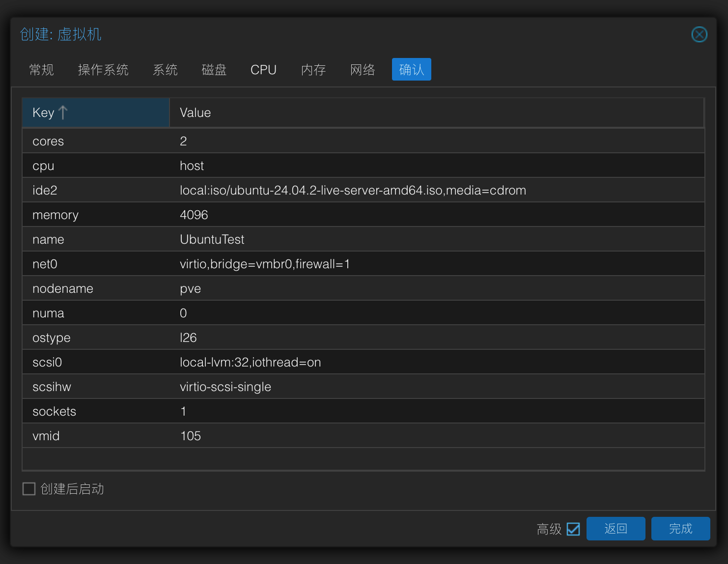Switch to the 磁盘 tab
Image resolution: width=728 pixels, height=564 pixels.
click(214, 70)
